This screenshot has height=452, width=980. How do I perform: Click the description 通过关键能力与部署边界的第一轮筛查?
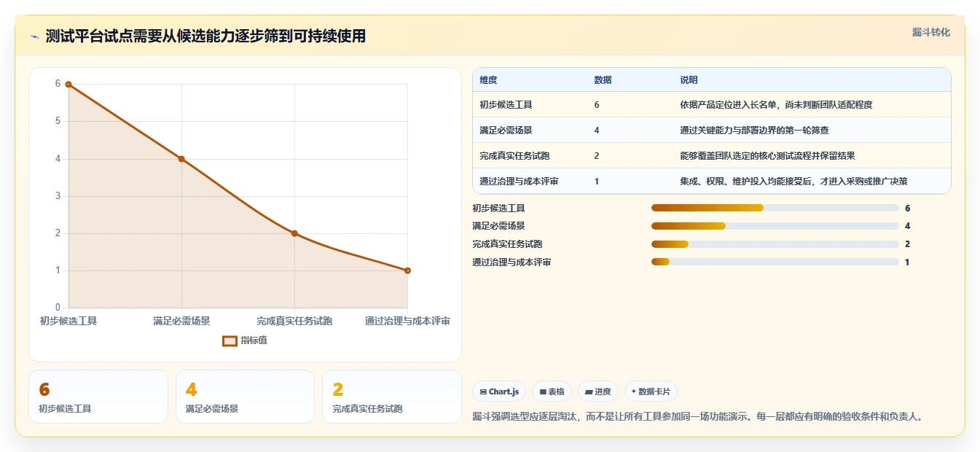[754, 130]
